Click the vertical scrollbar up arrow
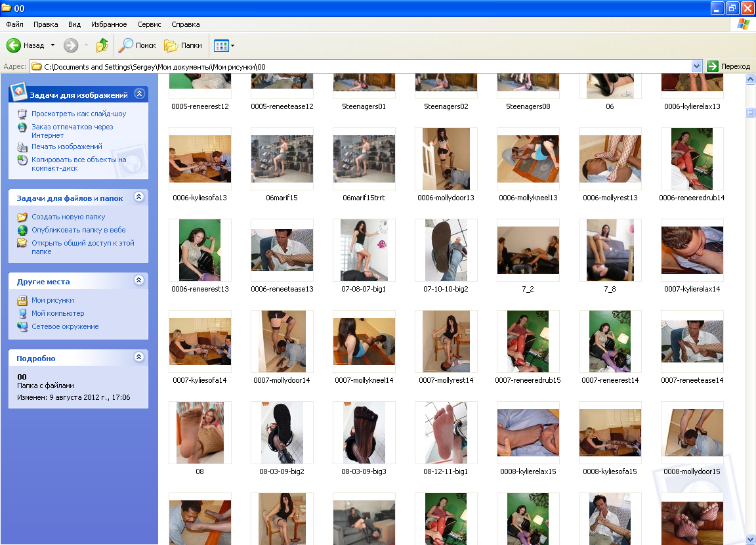This screenshot has height=545, width=756. 750,79
